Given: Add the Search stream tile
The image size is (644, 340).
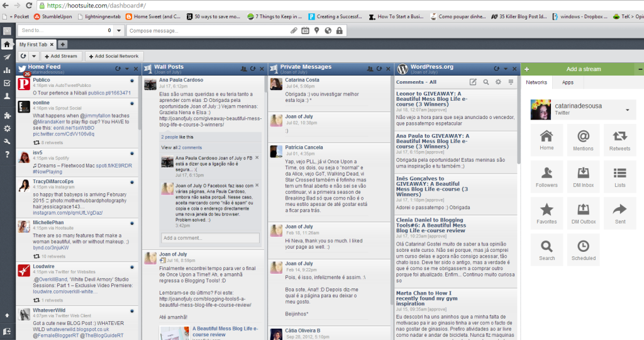Looking at the screenshot, I should [x=547, y=249].
